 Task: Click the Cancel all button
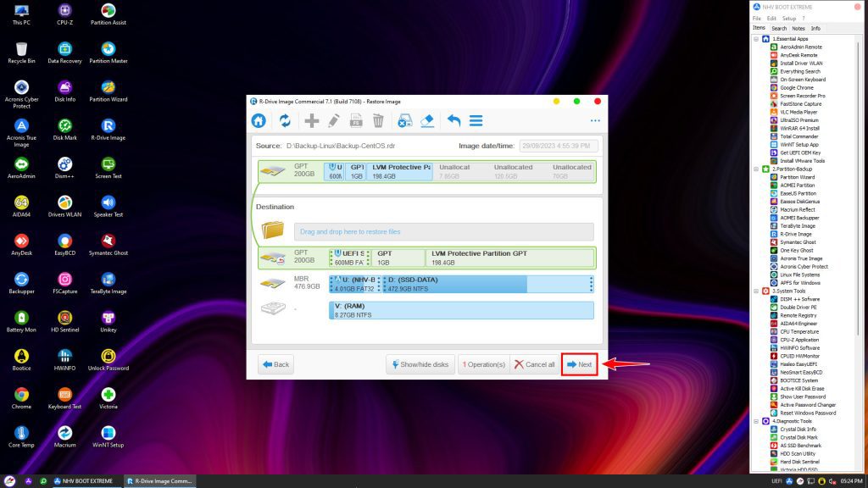pyautogui.click(x=534, y=364)
